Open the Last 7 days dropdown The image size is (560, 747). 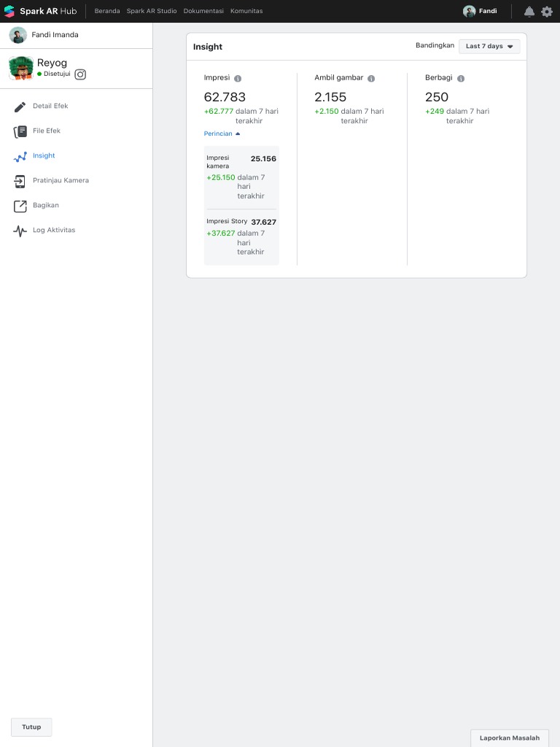(489, 46)
